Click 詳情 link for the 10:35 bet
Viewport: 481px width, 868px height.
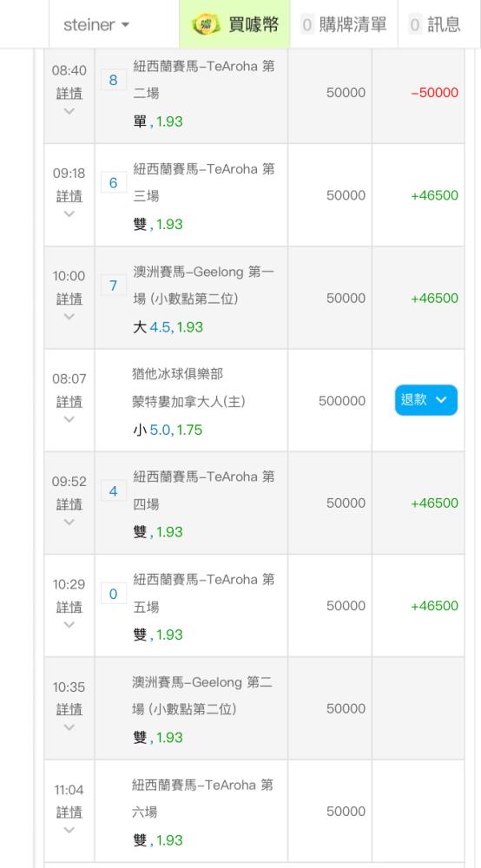(x=69, y=709)
